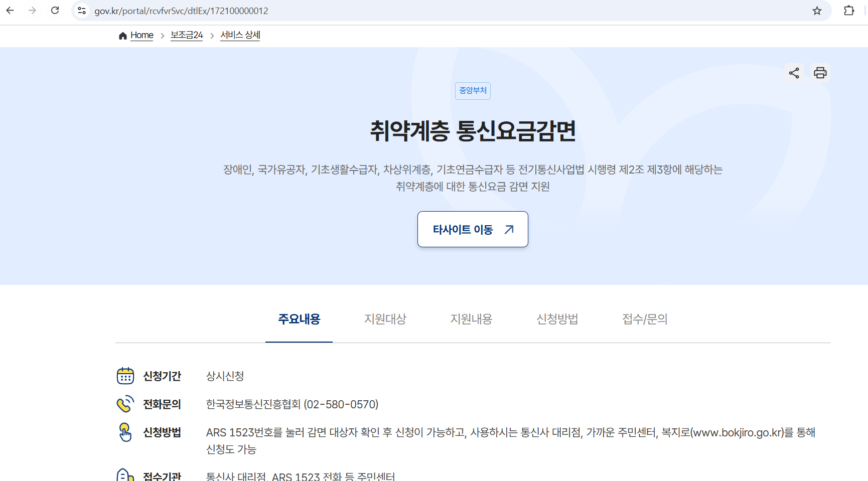Open the 보조금24 breadcrumb link
The height and width of the screenshot is (481, 868).
186,35
